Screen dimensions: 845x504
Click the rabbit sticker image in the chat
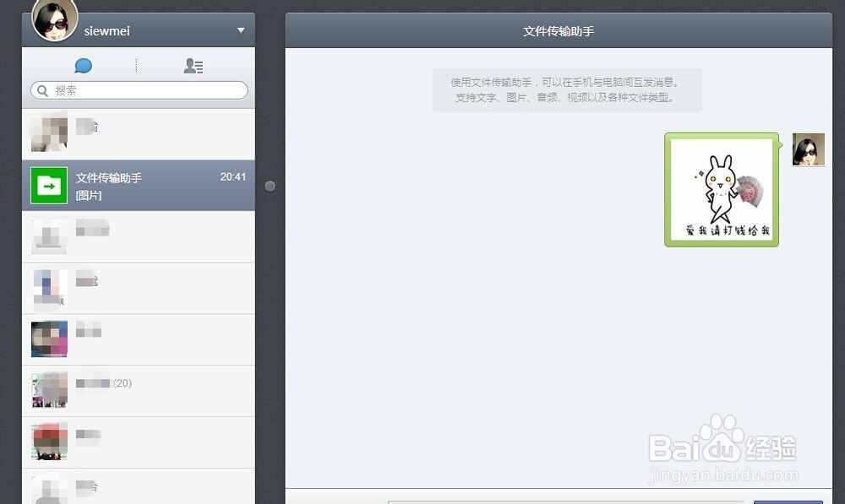[720, 189]
